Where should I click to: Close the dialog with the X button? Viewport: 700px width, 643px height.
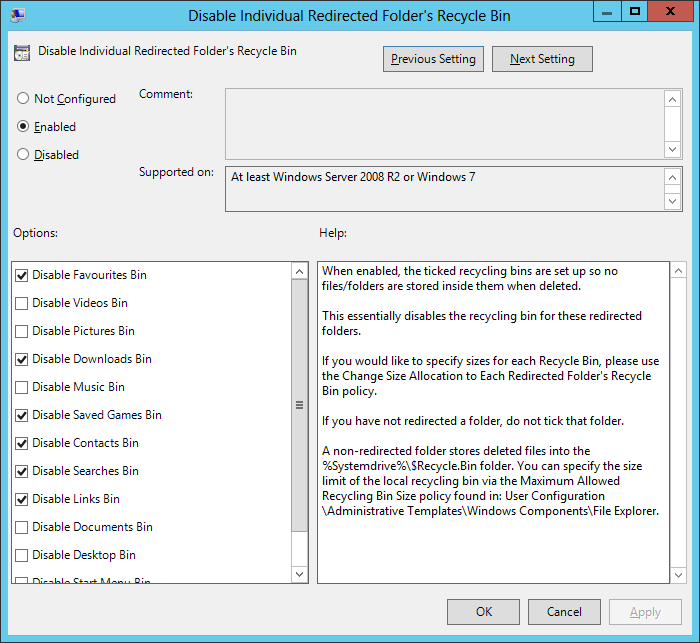pos(670,12)
